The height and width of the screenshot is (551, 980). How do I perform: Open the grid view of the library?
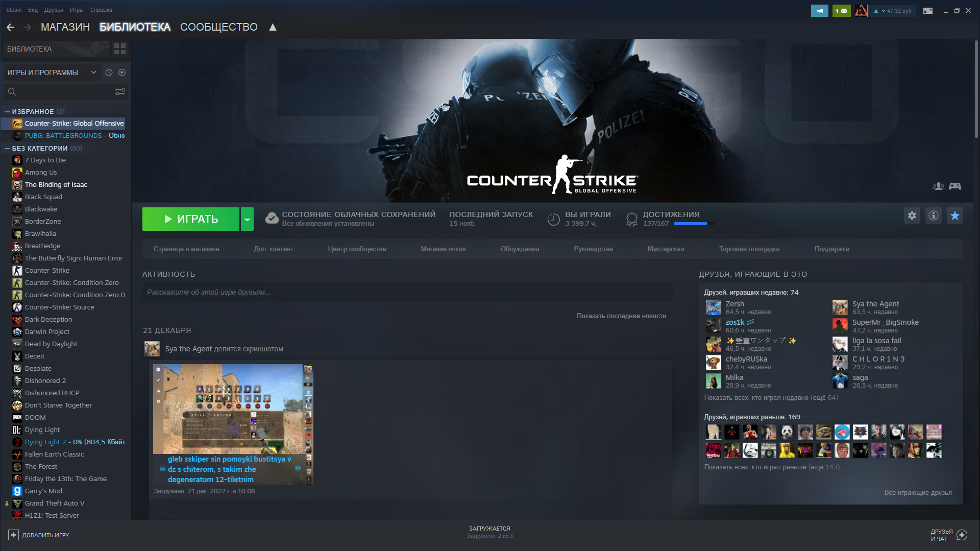tap(120, 49)
